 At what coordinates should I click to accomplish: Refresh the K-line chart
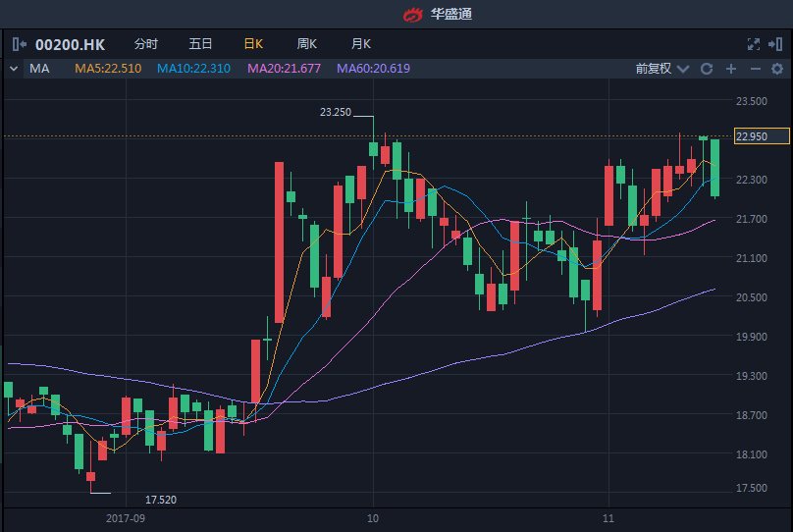click(x=707, y=69)
